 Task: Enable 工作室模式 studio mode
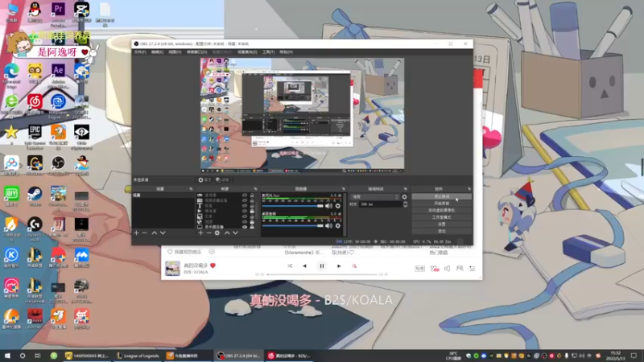(441, 217)
